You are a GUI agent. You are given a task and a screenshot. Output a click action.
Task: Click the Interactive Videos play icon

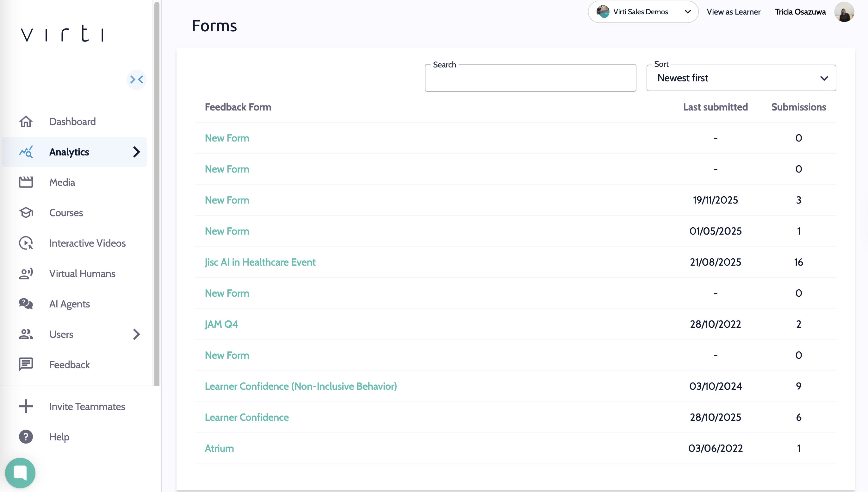point(26,243)
